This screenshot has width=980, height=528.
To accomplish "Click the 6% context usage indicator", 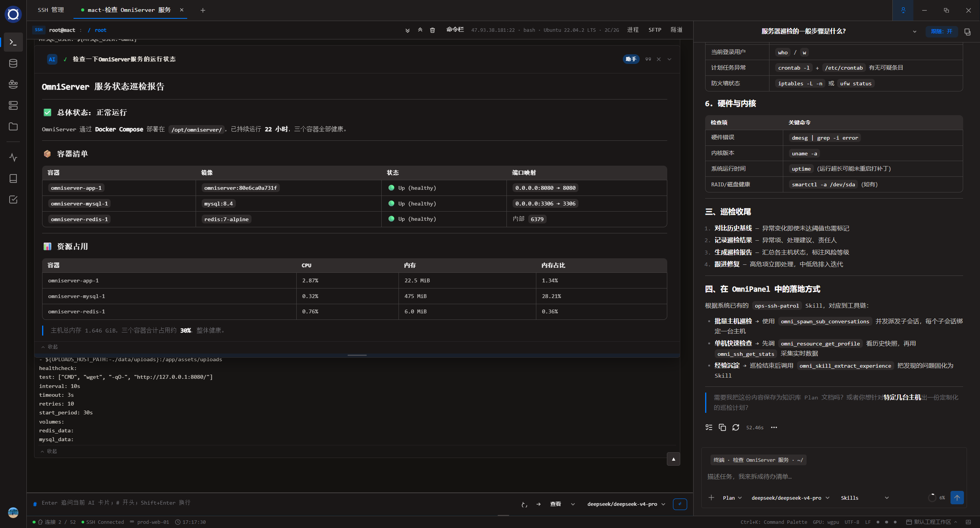I will [x=937, y=498].
